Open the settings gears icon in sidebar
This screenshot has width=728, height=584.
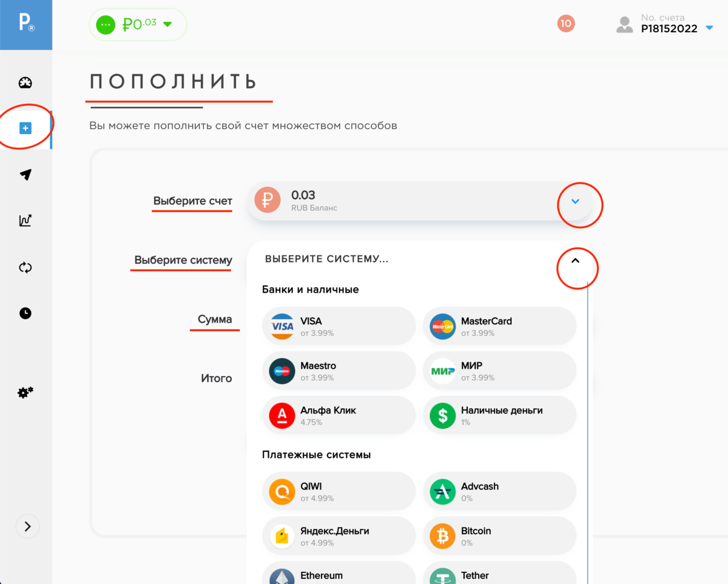(25, 393)
